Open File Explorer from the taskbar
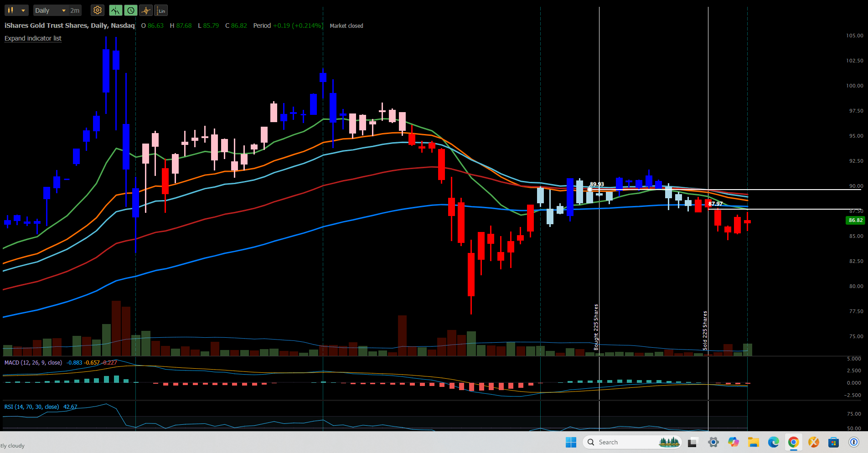Image resolution: width=868 pixels, height=453 pixels. (x=753, y=442)
